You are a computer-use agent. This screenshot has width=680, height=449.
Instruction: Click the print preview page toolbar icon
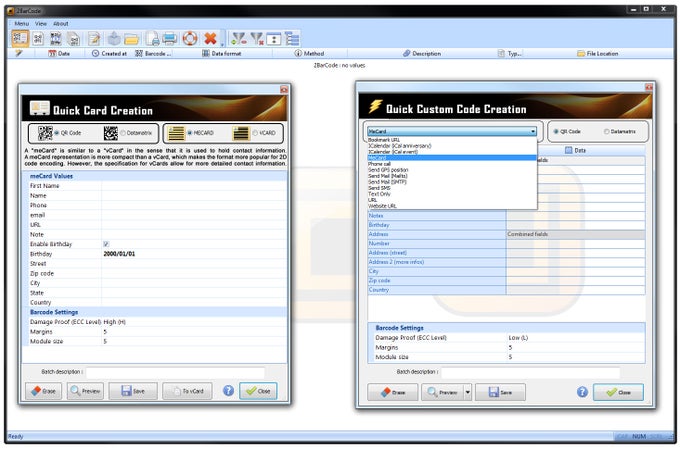pos(152,39)
